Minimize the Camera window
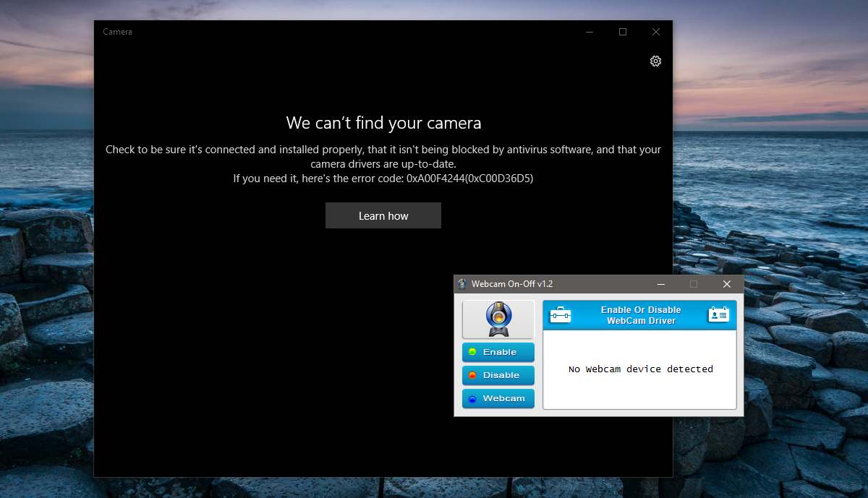Viewport: 868px width, 498px height. [x=589, y=32]
